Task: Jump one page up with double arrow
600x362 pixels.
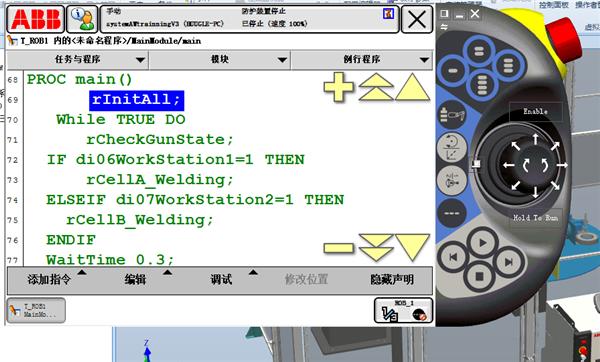Action: click(376, 87)
